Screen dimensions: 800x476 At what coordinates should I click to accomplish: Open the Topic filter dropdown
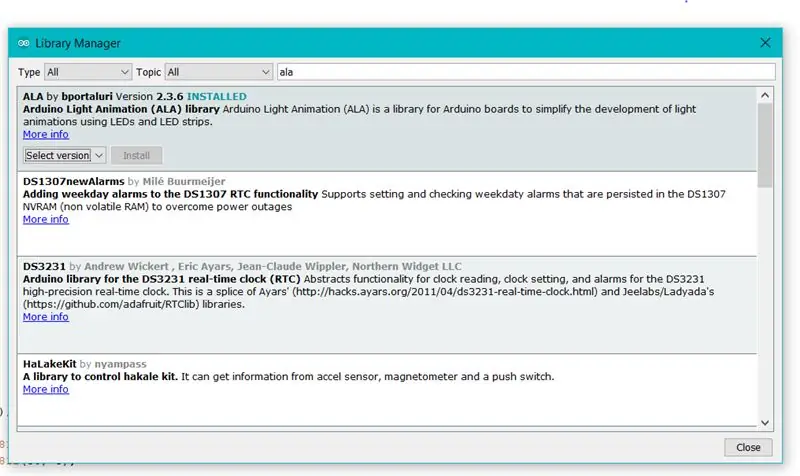218,72
